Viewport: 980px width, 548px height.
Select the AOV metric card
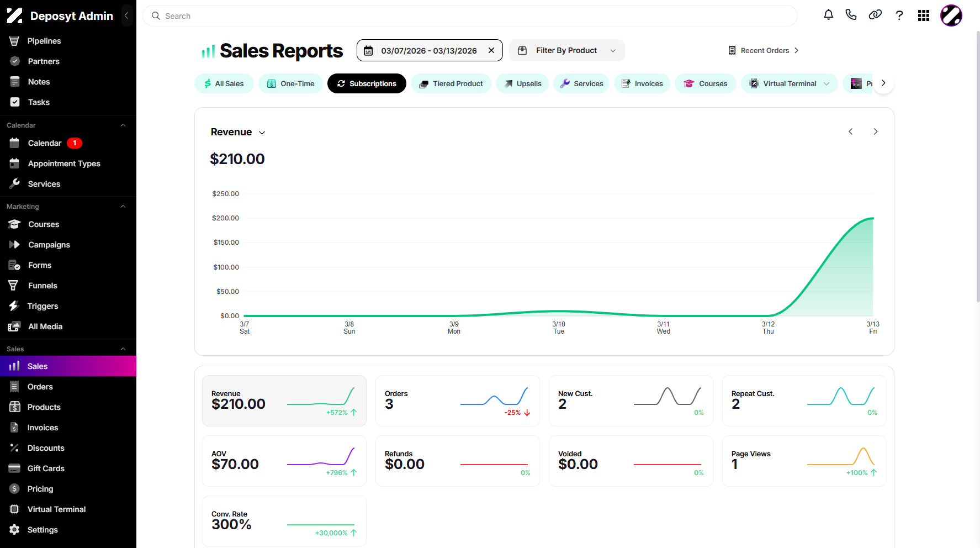pyautogui.click(x=284, y=461)
